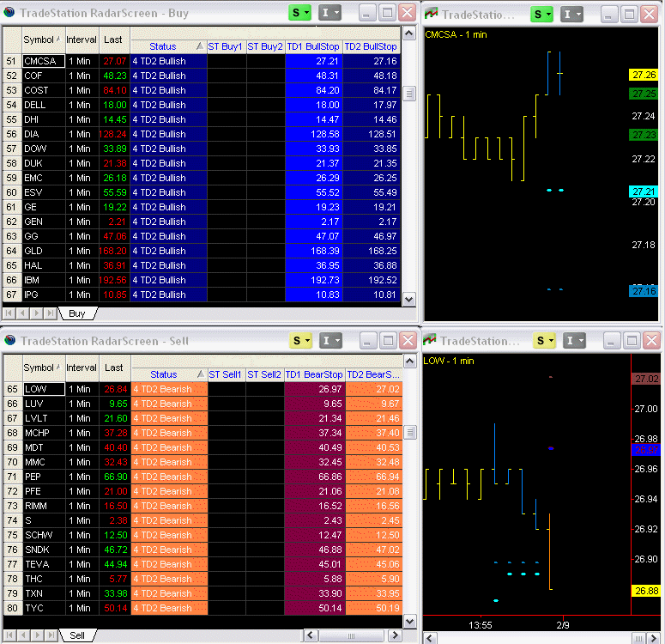Select PEP symbol in Sell table
Image resolution: width=665 pixels, height=644 pixels.
[x=44, y=477]
